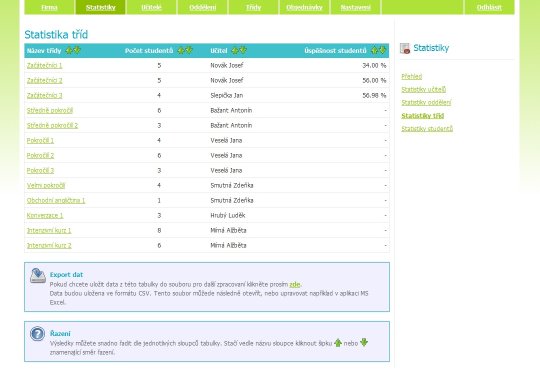Screen dimensions: 540x370
Task: Click the Název třídy column header
Action: click(44, 51)
